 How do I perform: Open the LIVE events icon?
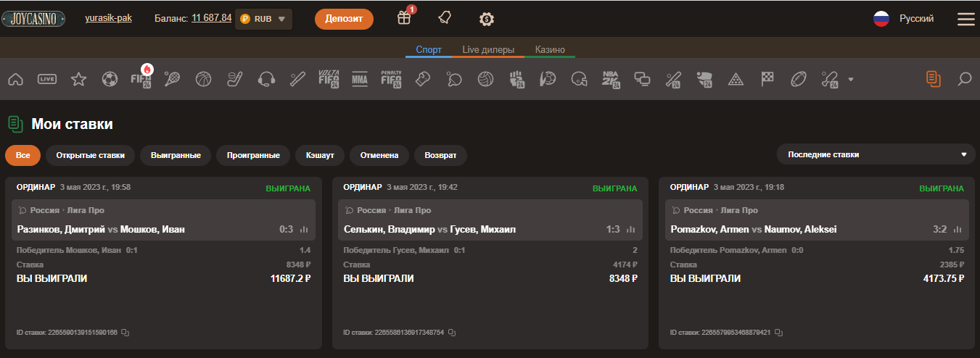47,79
